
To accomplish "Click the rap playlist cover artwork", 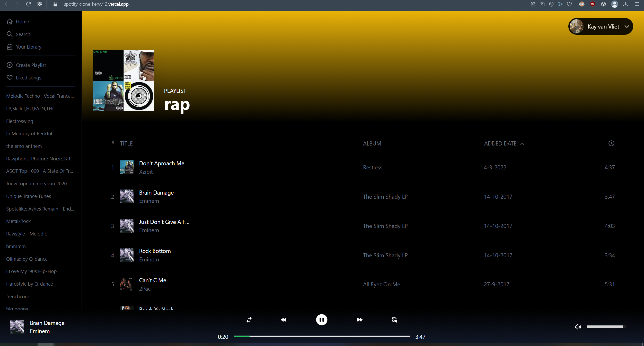I will [x=123, y=80].
